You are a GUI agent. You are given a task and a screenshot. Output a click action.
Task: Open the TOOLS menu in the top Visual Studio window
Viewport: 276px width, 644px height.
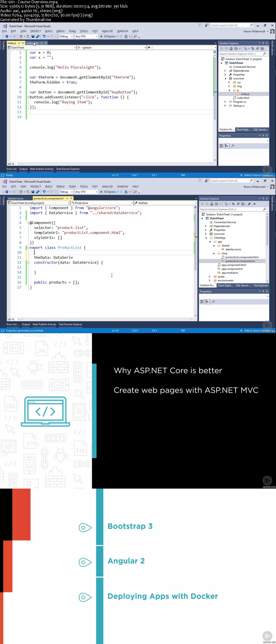click(x=84, y=31)
